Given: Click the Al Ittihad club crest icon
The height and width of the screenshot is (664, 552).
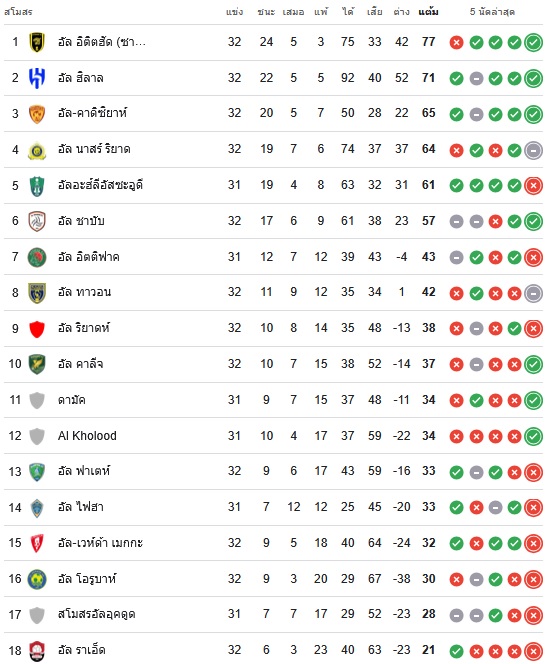Looking at the screenshot, I should [37, 42].
